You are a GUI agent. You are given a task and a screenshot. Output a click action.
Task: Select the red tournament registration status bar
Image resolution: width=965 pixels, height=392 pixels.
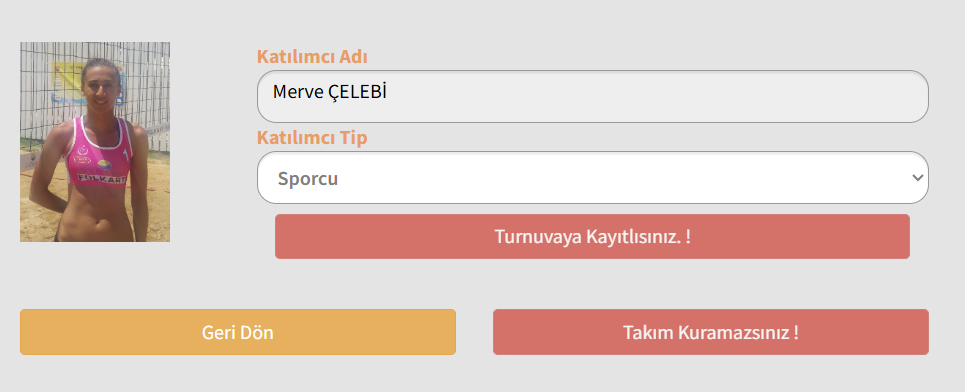592,236
